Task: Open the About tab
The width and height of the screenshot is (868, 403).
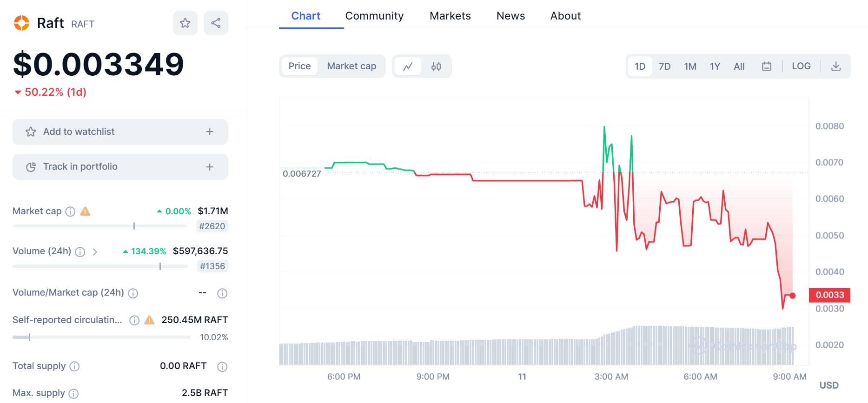Action: pyautogui.click(x=565, y=16)
